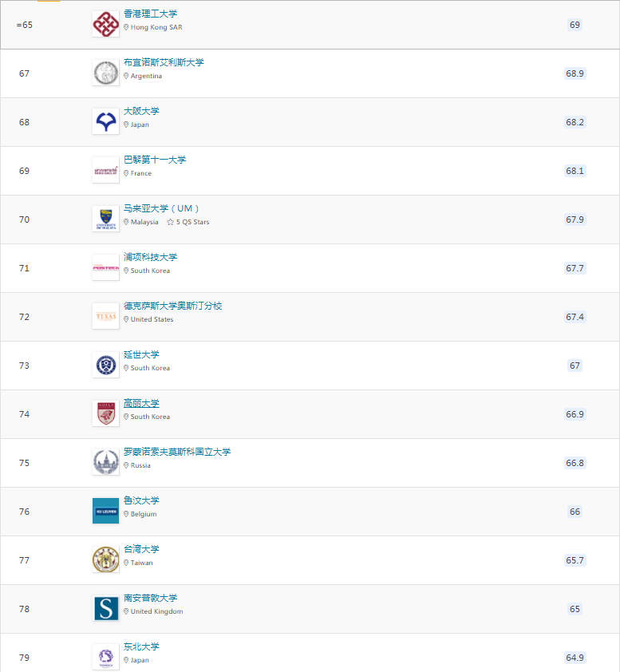The width and height of the screenshot is (620, 672).
Task: Click the score value 68.2
Action: (575, 122)
